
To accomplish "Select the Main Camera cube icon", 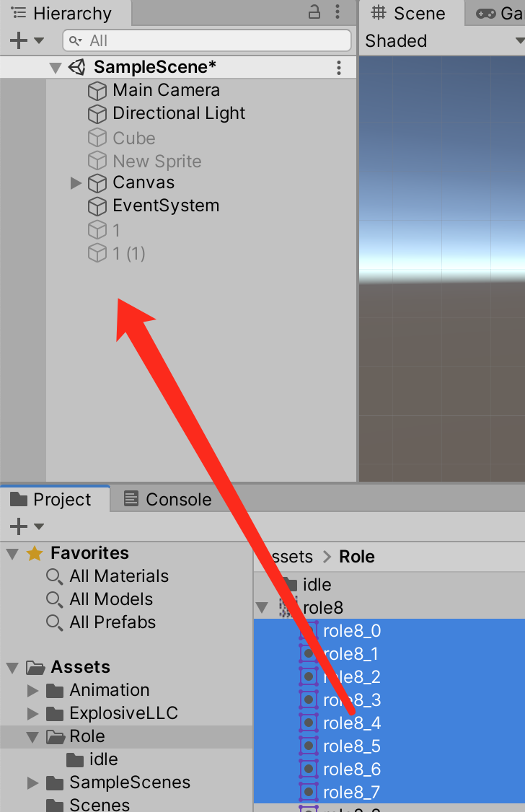I will [97, 91].
